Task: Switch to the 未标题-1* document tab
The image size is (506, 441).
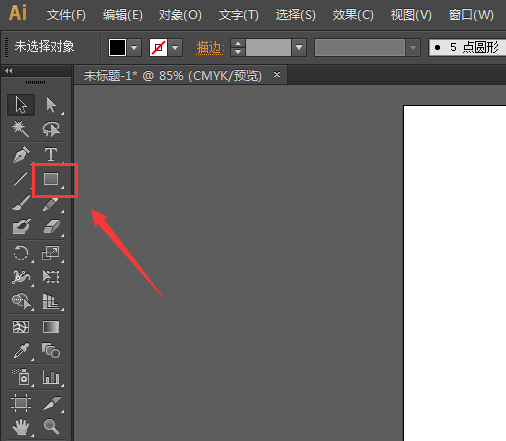Action: 173,76
